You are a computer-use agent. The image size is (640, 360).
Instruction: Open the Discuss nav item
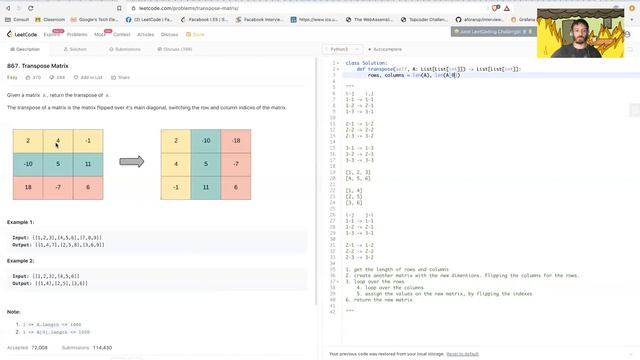169,34
